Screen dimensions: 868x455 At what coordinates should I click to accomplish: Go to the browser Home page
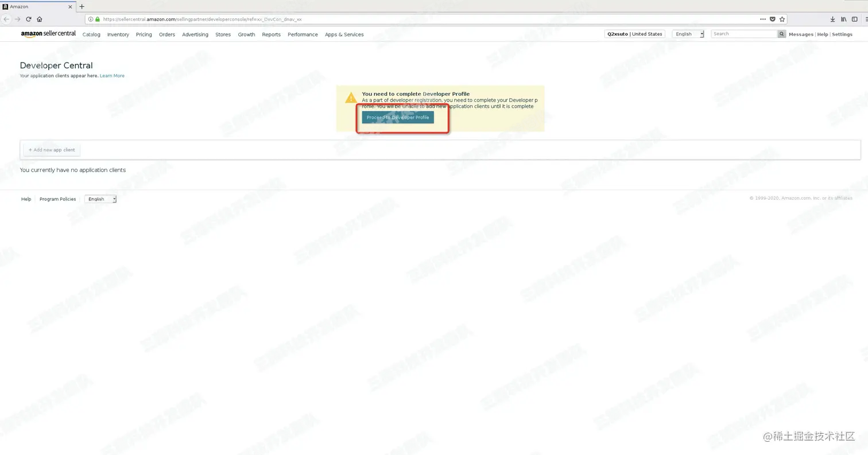pos(39,19)
